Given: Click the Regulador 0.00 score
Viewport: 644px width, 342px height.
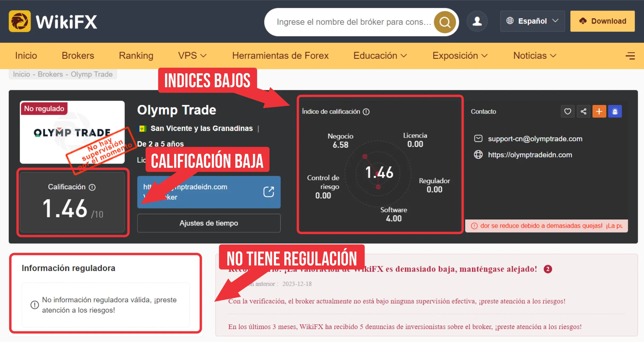Looking at the screenshot, I should (434, 185).
